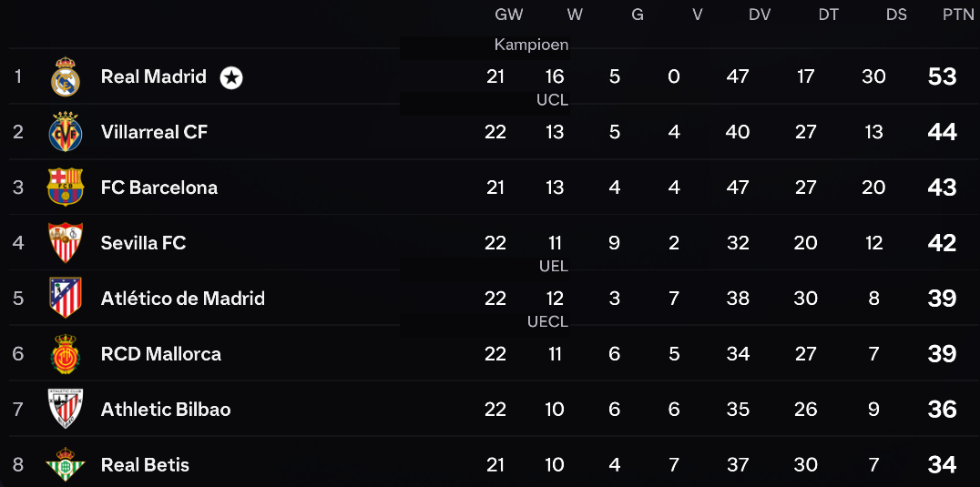This screenshot has height=487, width=980.
Task: Open the FC Barcelona team name
Action: [159, 188]
